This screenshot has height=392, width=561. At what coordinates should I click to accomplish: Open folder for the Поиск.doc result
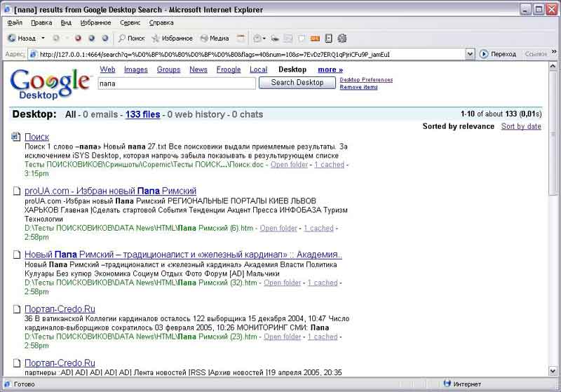(x=289, y=165)
